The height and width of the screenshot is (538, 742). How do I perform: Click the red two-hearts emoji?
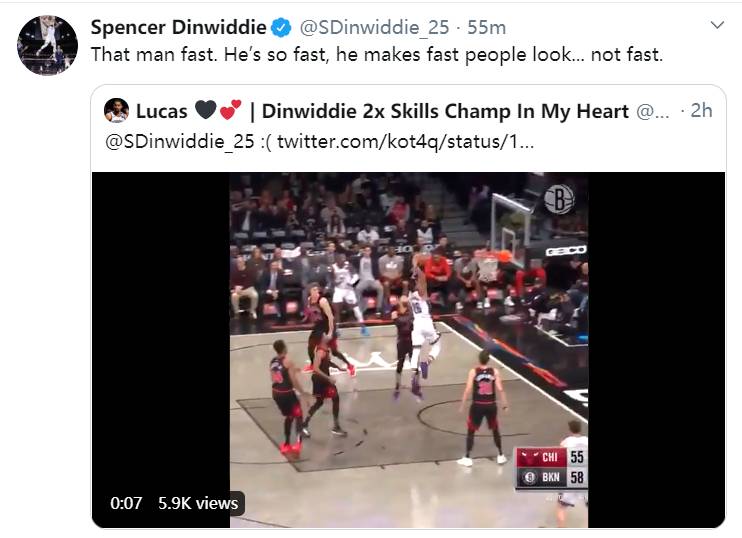230,110
